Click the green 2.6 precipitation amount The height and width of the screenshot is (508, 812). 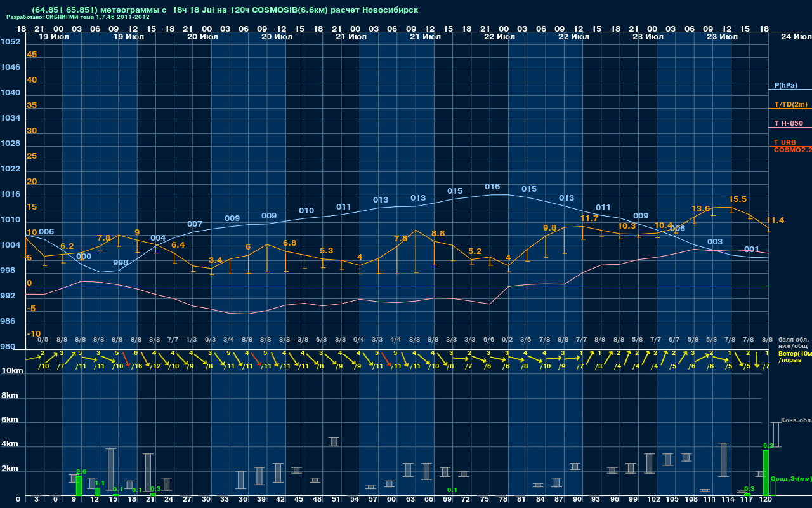pos(81,472)
